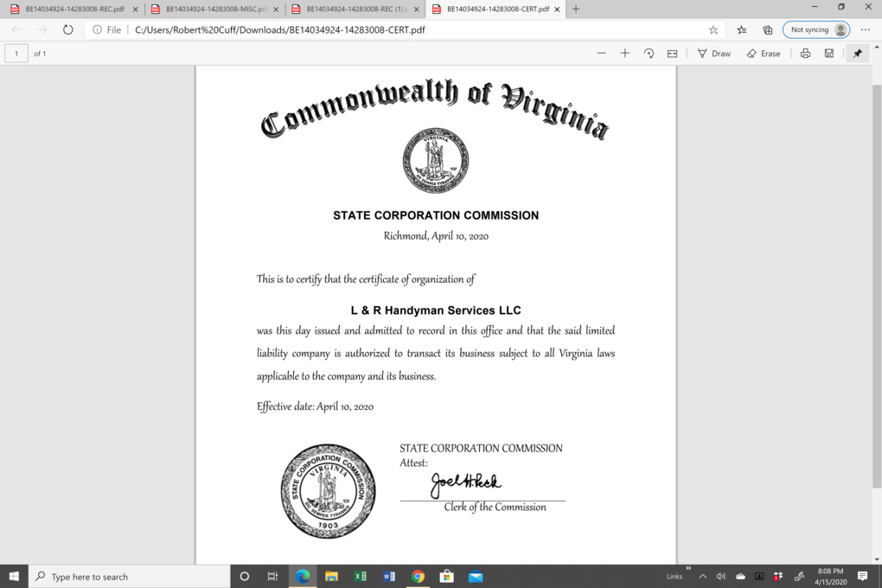Open the Print dialog for the PDF
The width and height of the screenshot is (882, 588).
804,53
